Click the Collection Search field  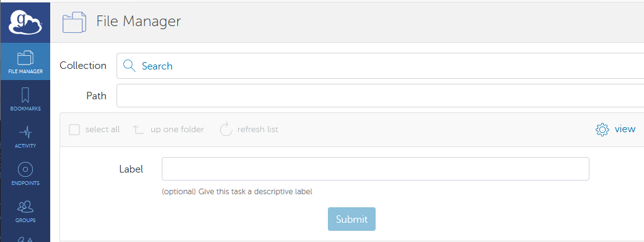[381, 66]
